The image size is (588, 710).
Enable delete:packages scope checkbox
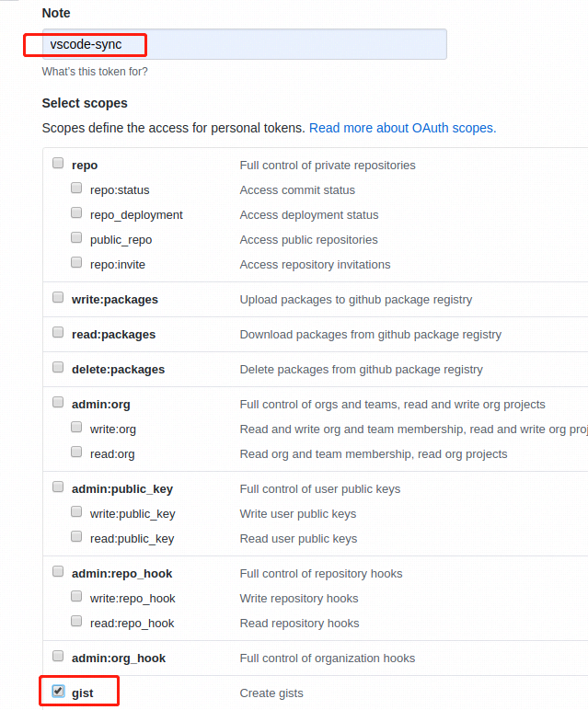[58, 368]
